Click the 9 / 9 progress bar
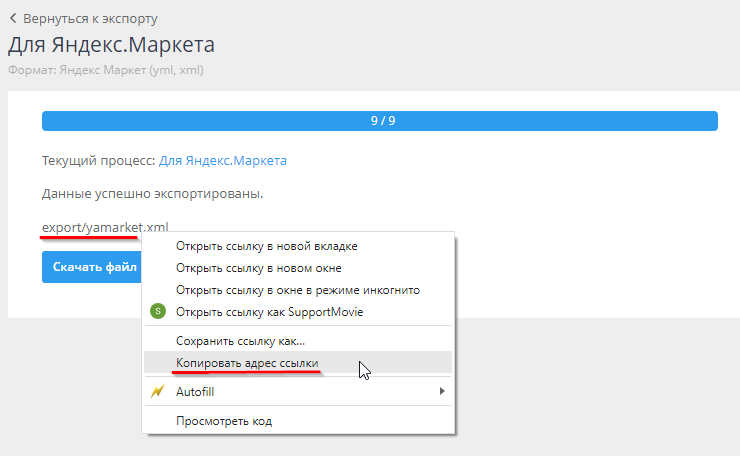The height and width of the screenshot is (456, 740). [379, 121]
